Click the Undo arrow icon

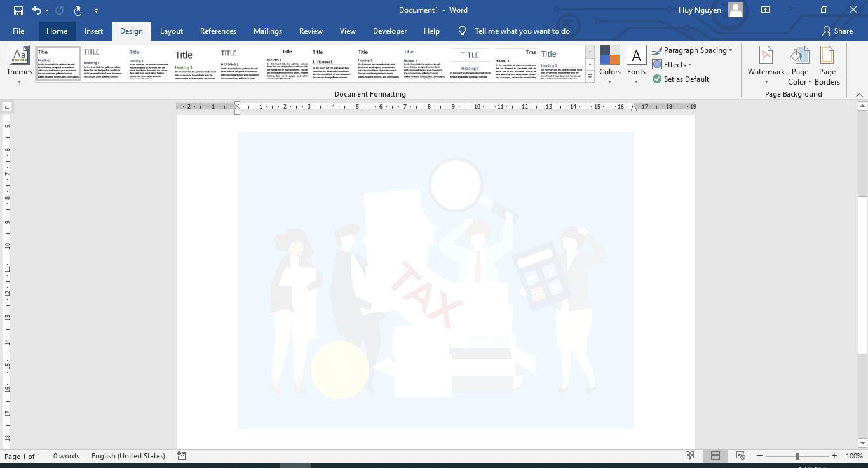(36, 10)
